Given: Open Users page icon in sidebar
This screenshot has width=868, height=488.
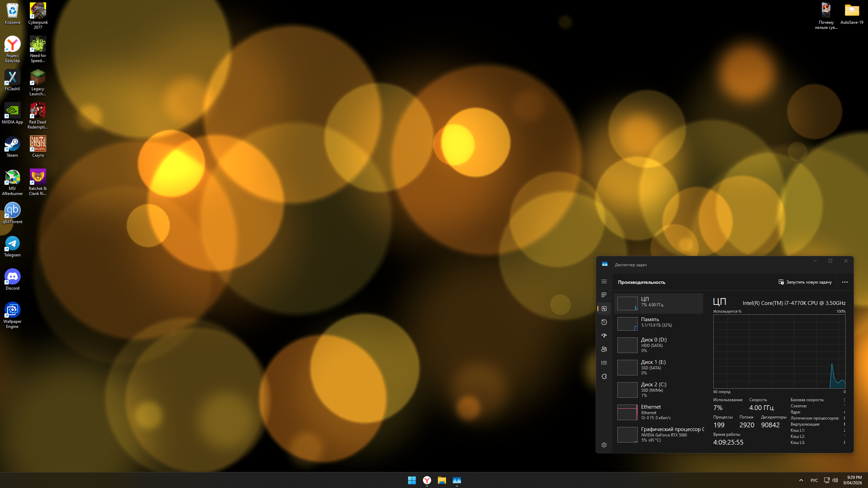Looking at the screenshot, I should [604, 349].
